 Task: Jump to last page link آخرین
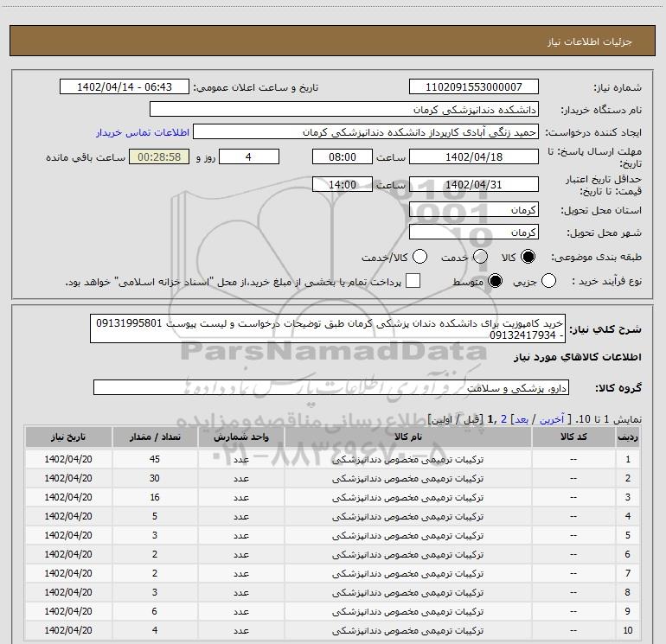(551, 419)
